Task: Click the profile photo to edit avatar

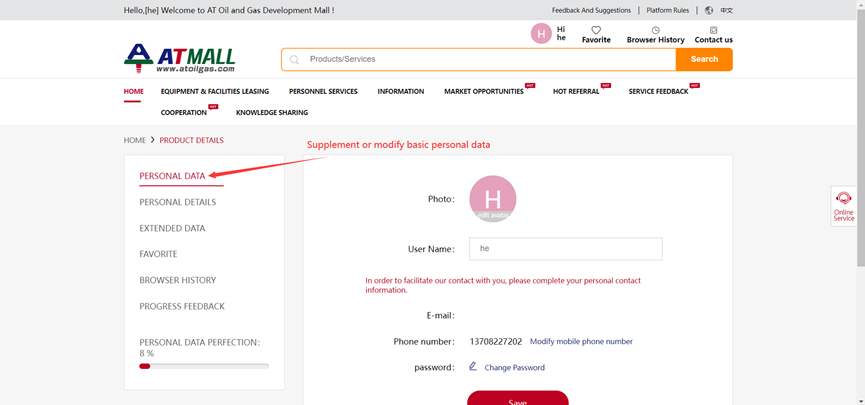Action: [492, 199]
